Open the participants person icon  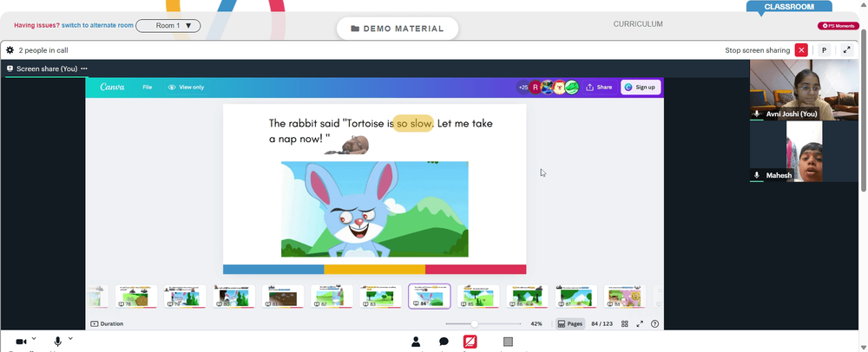click(416, 342)
